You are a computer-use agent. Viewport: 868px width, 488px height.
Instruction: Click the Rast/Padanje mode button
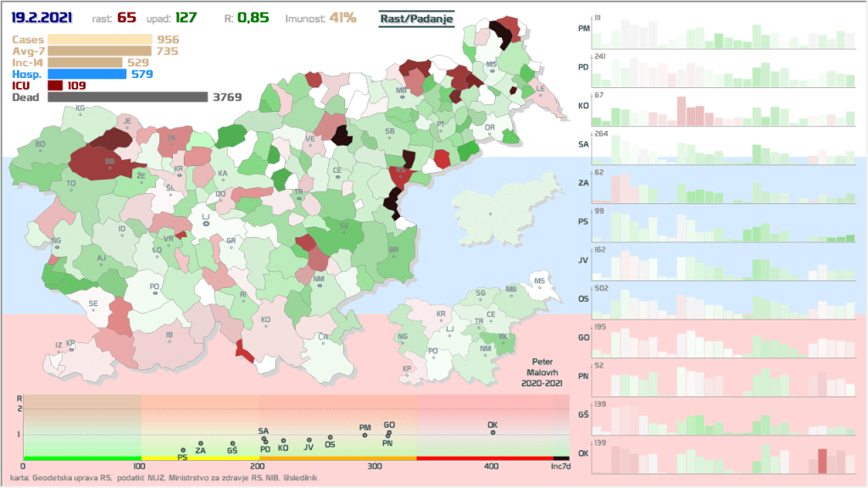point(417,18)
